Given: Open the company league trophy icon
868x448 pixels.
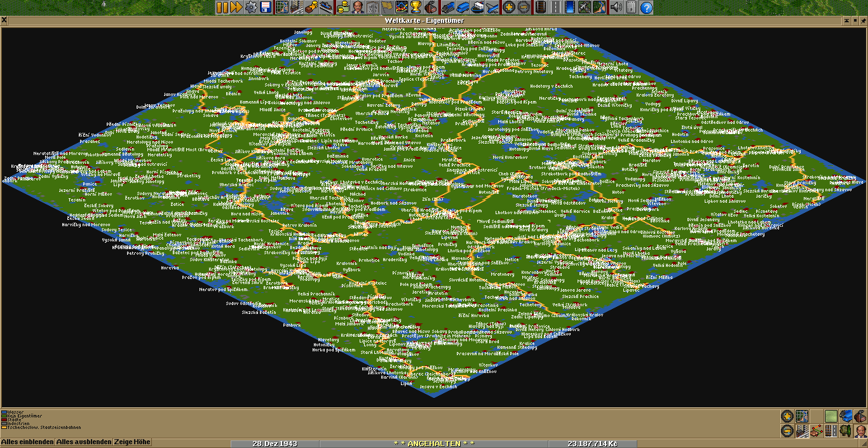Looking at the screenshot, I should (416, 8).
